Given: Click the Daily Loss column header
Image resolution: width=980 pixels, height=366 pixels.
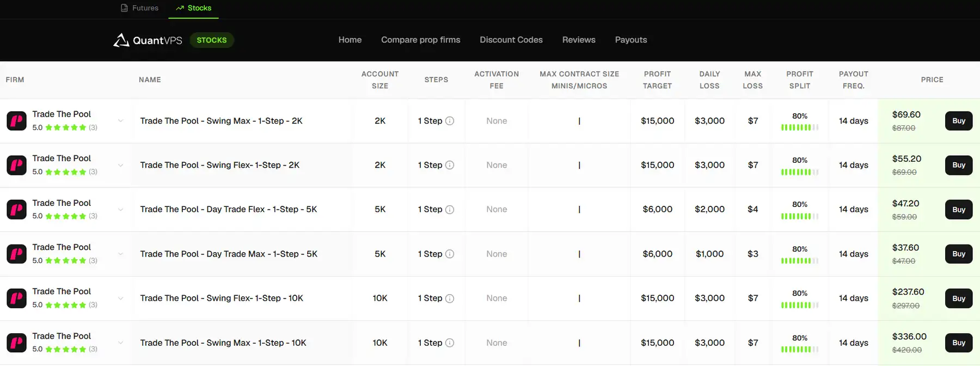Looking at the screenshot, I should [709, 80].
